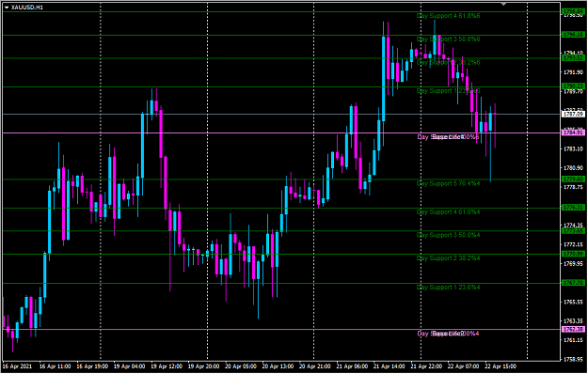Select the pink 1784.91 price tag
The image size is (588, 374).
[x=573, y=132]
